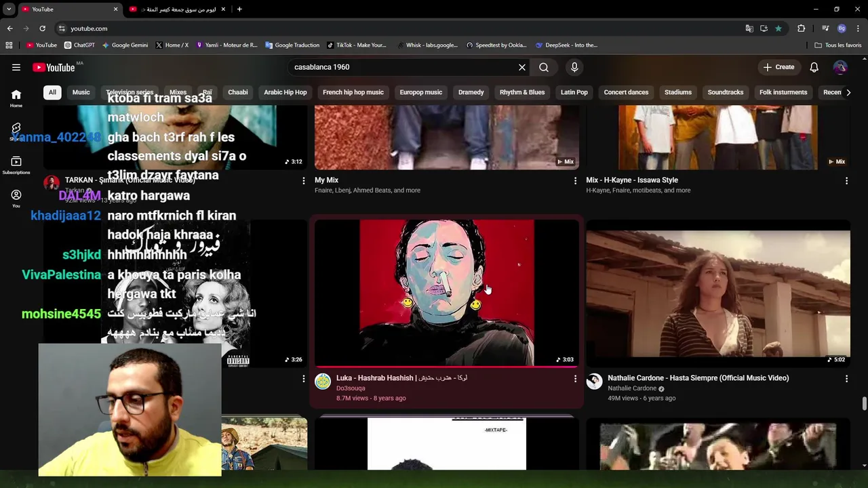
Task: Open Tous les favoris folder
Action: (838, 45)
